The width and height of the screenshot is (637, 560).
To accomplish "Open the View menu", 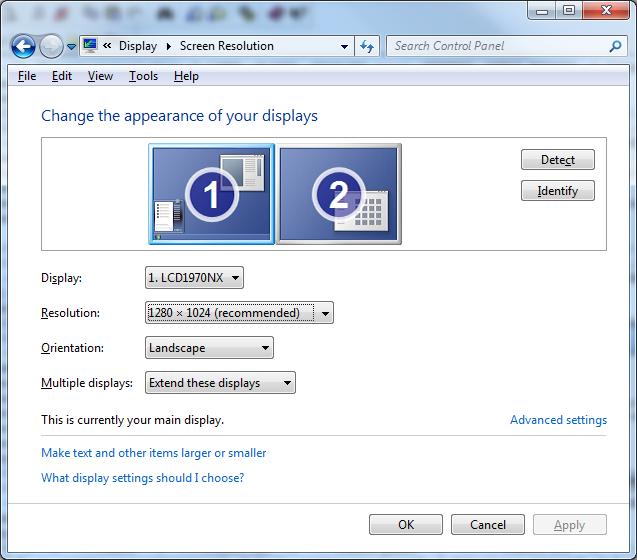I will click(x=100, y=76).
